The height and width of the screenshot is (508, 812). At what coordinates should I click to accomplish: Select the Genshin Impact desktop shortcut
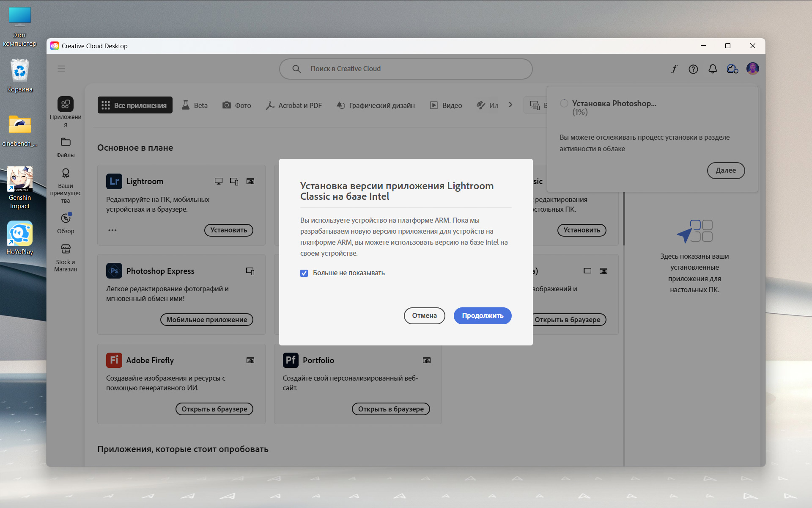click(20, 188)
